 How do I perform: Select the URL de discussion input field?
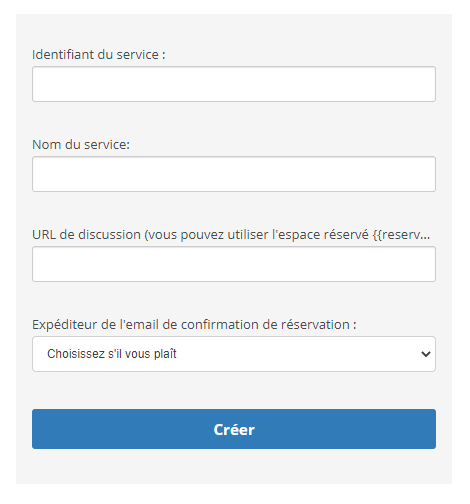234,264
